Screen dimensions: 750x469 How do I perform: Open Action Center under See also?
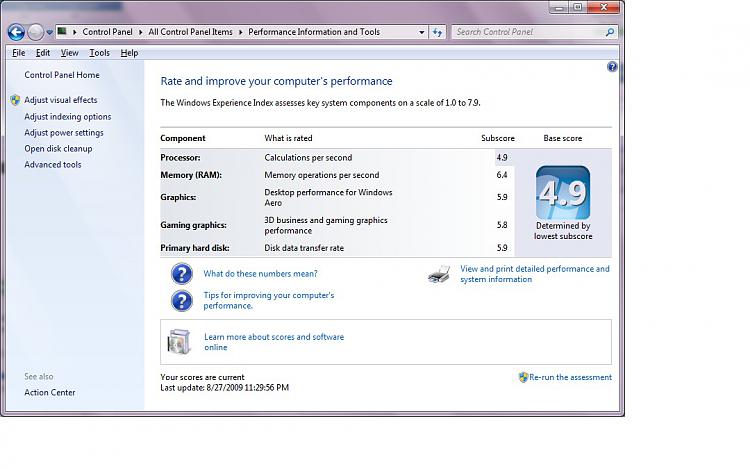coord(50,392)
